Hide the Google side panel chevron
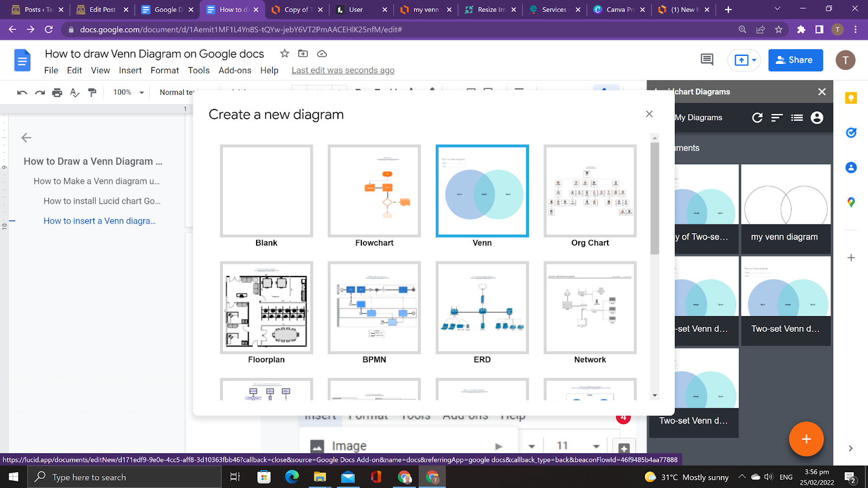Screen dimensions: 868x488 (x=851, y=448)
